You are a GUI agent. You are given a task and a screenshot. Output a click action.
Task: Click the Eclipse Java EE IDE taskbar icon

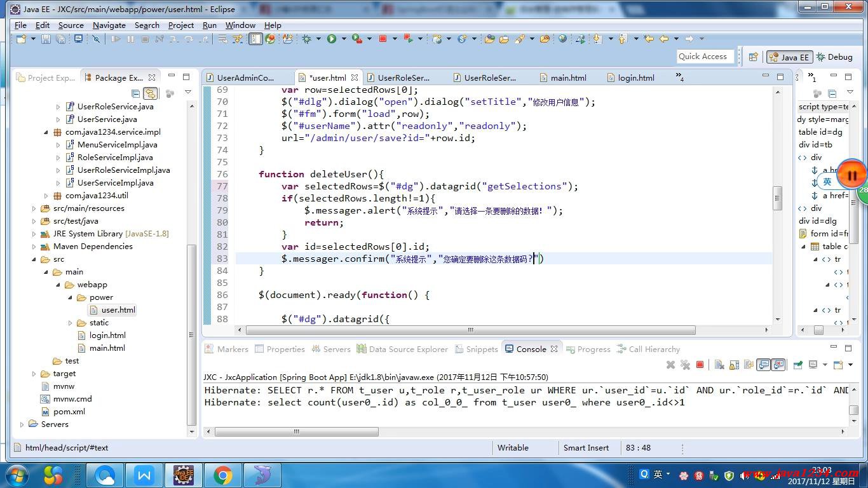(x=184, y=475)
